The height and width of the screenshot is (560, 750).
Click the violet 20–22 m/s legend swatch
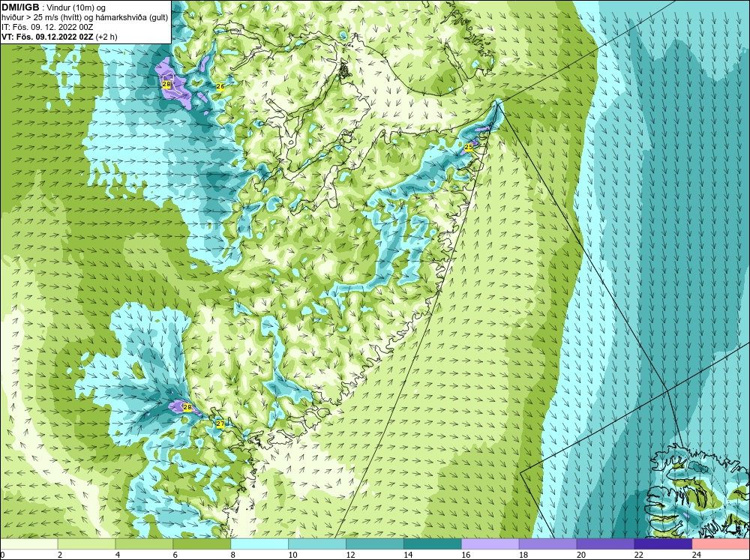(605, 544)
